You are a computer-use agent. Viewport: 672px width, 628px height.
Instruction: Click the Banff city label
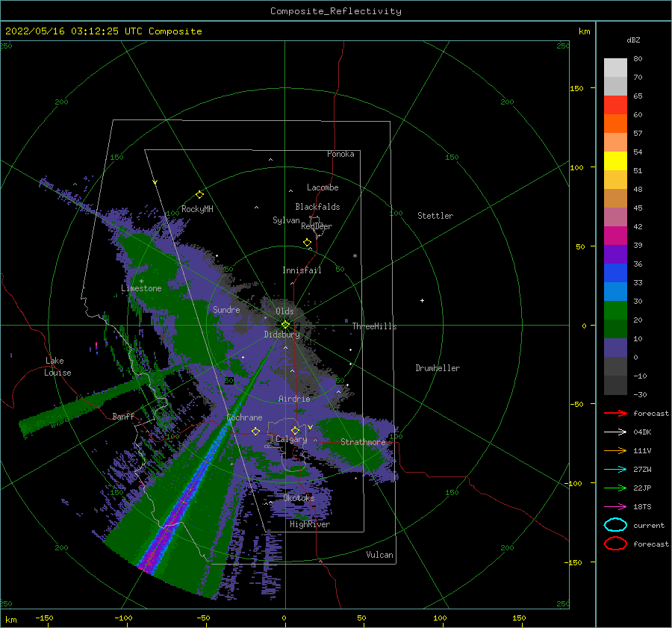[x=123, y=416]
